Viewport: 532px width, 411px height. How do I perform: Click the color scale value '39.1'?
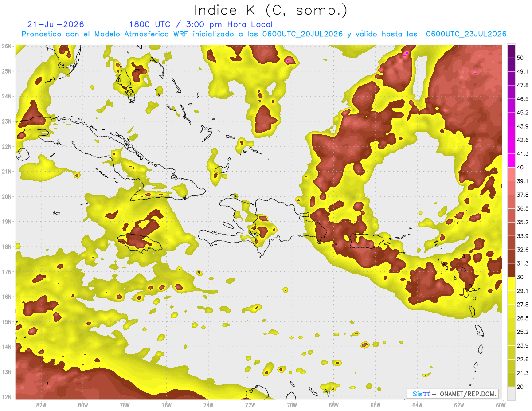[x=523, y=181]
